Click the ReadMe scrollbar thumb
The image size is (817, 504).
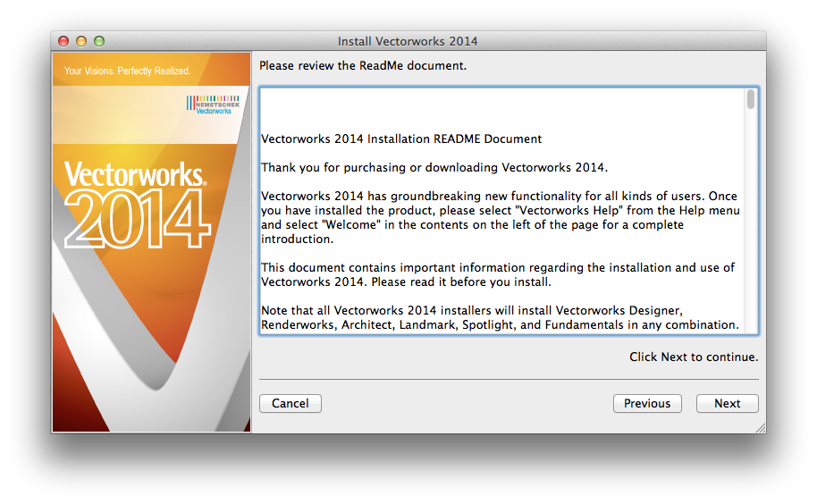click(752, 99)
